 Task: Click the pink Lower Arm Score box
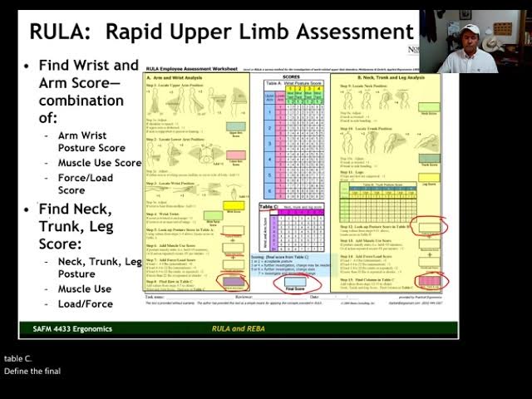click(x=236, y=155)
